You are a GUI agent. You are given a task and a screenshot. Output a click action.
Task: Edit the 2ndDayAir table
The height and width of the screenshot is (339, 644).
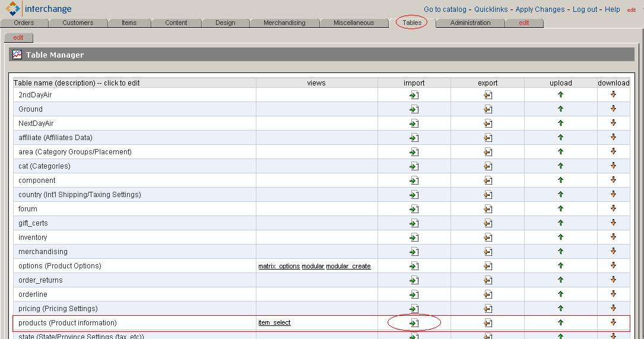(x=35, y=95)
